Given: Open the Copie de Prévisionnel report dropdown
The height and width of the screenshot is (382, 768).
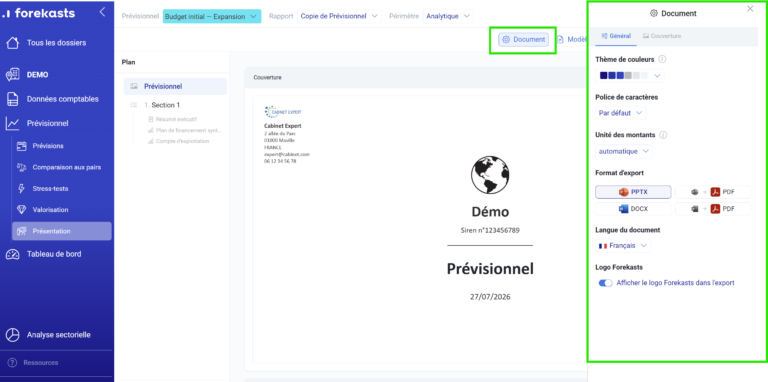Looking at the screenshot, I should click(339, 16).
